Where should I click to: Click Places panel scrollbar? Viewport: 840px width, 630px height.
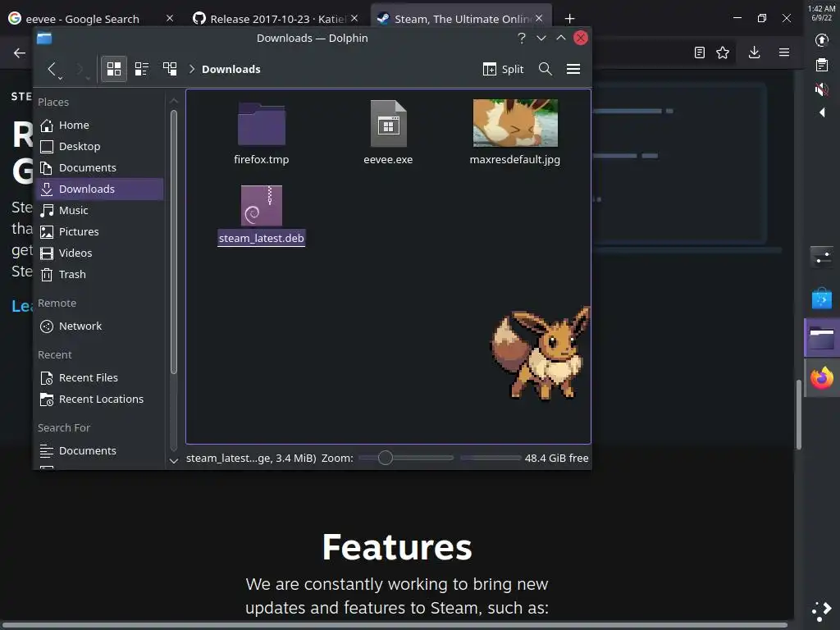point(174,241)
